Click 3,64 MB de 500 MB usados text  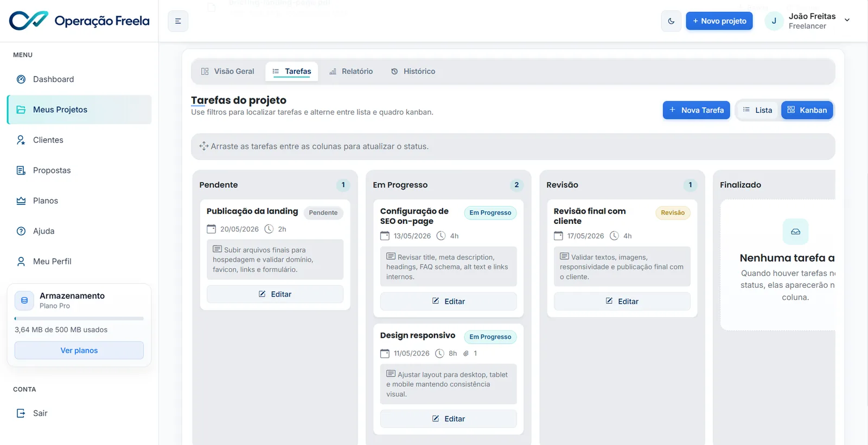[61, 330]
